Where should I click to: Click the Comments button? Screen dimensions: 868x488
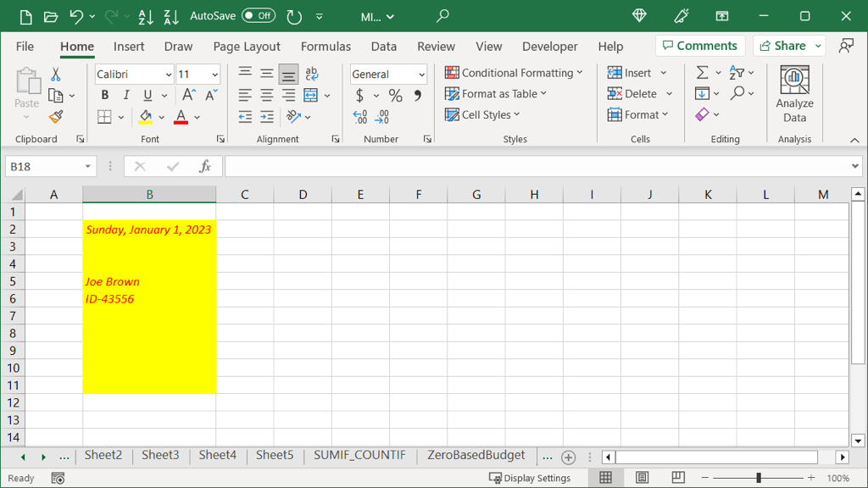(x=700, y=46)
